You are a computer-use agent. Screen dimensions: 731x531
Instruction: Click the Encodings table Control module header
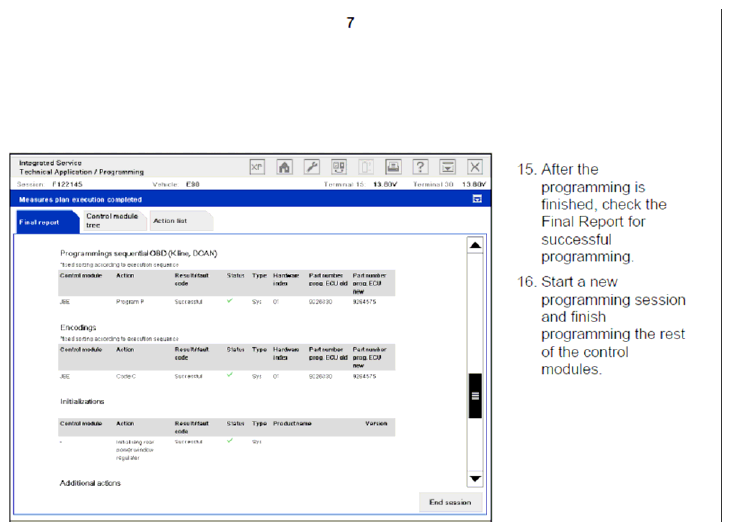pos(80,349)
